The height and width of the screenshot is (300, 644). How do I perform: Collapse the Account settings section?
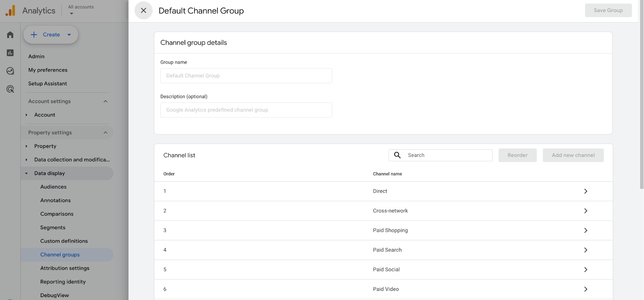point(105,102)
